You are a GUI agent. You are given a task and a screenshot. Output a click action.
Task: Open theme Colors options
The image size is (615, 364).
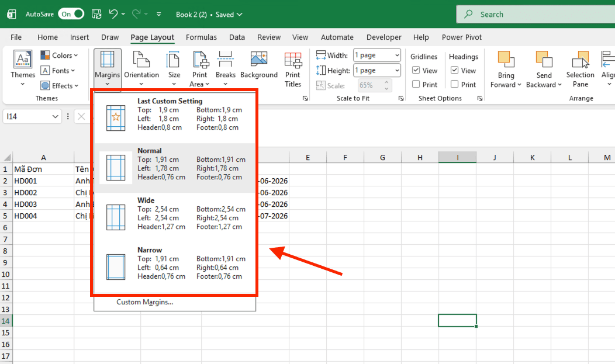coord(59,56)
